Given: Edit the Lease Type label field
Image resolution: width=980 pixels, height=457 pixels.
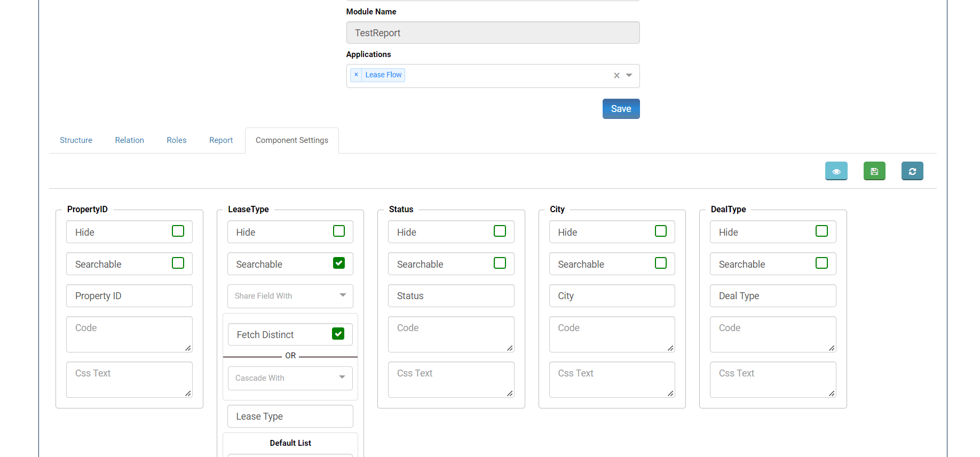Looking at the screenshot, I should (x=290, y=416).
